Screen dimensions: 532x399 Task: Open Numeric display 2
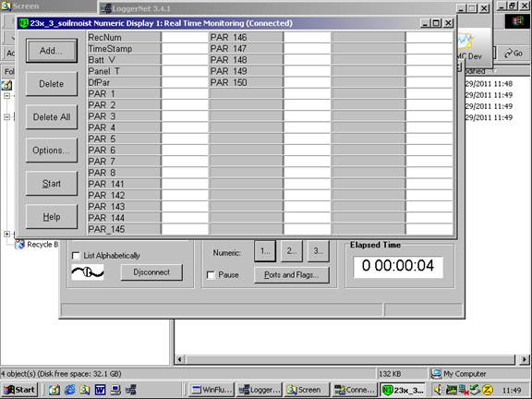[x=291, y=251]
